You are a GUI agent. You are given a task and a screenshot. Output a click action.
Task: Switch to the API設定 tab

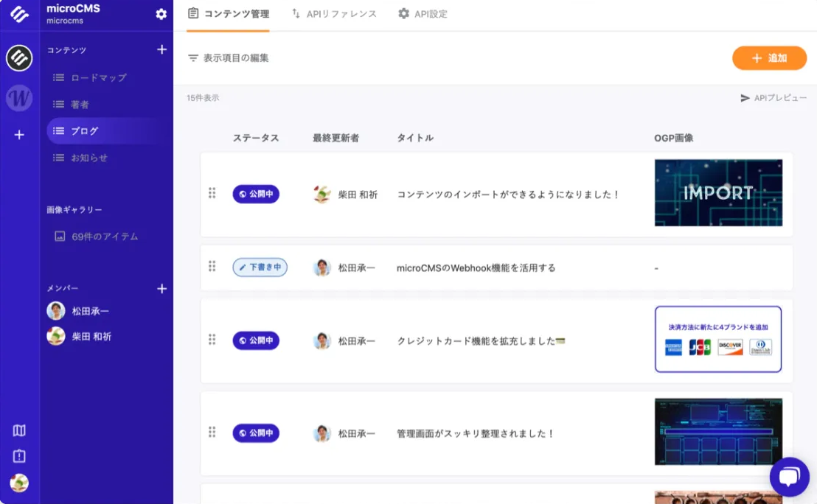click(423, 14)
